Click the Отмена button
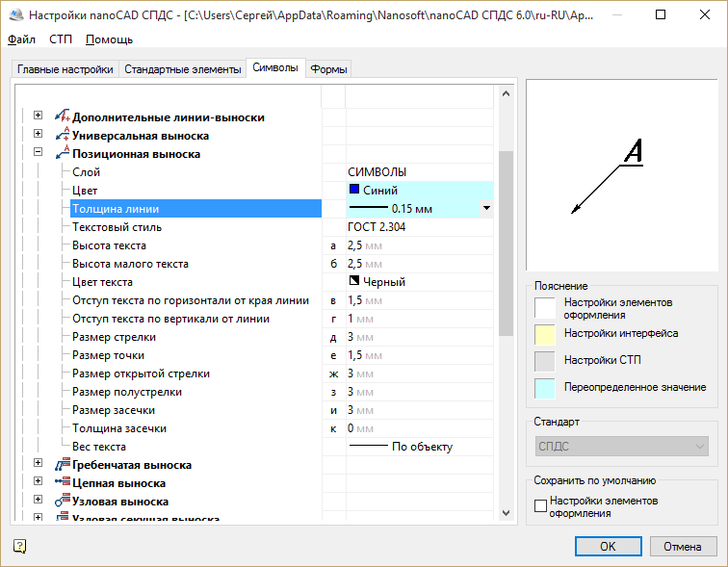This screenshot has width=728, height=567. coord(682,547)
